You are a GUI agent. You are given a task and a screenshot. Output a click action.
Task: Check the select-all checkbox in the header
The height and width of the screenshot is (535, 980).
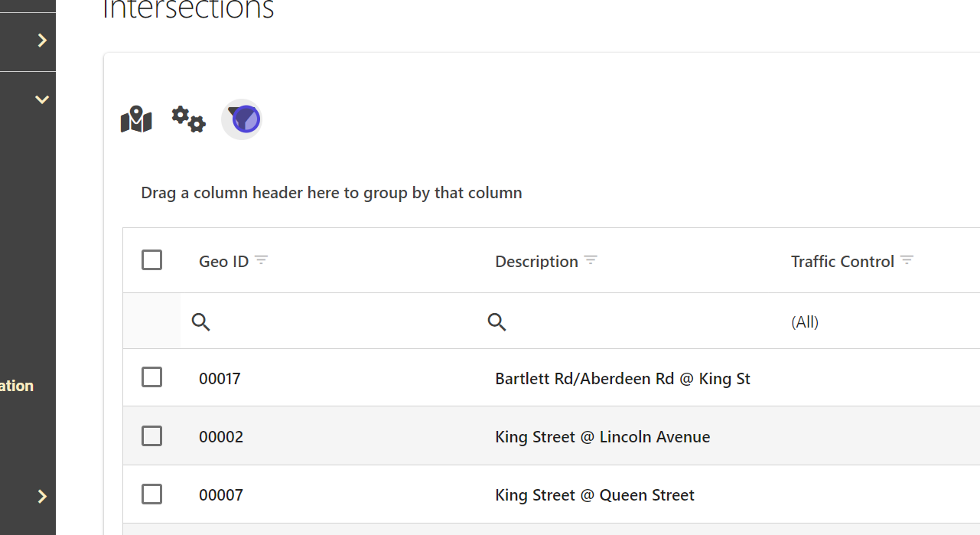point(152,260)
